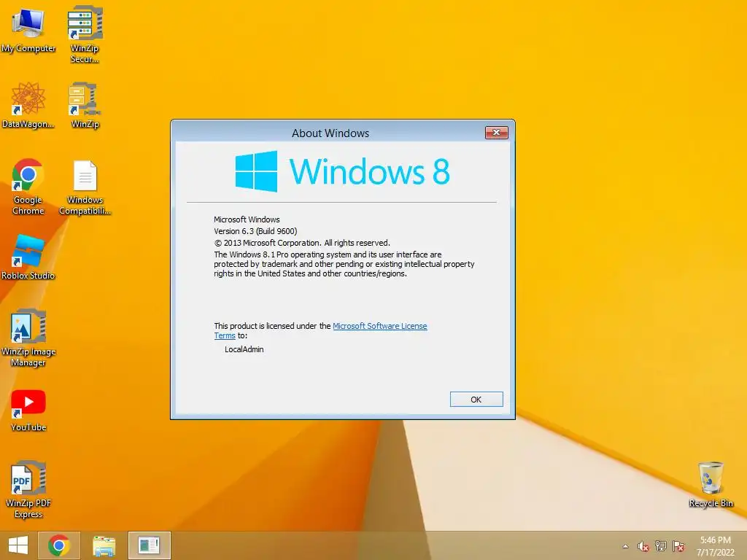Select the DataWagon desktop shortcut
This screenshot has width=747, height=560.
28,105
